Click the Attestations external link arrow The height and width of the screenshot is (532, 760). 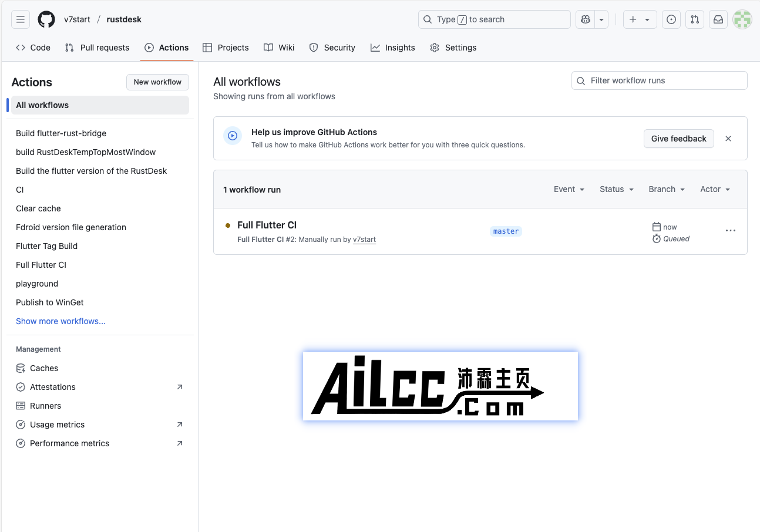[x=180, y=387]
